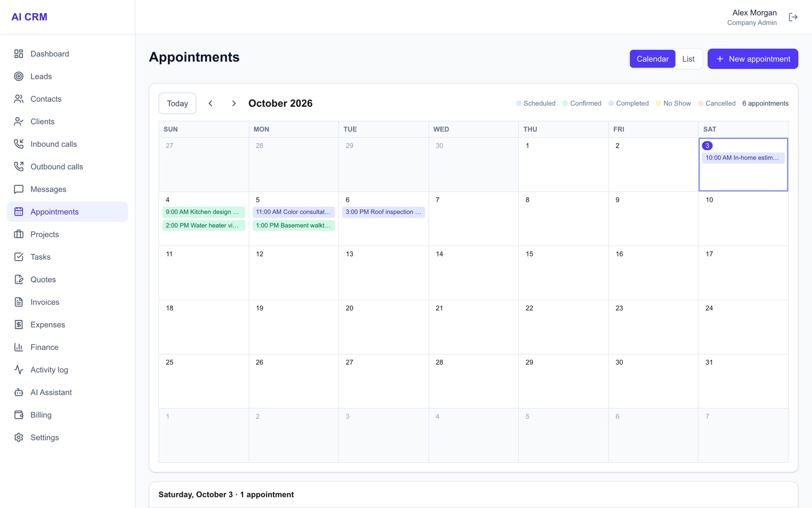Open the 11:00 AM Color consultation appointment
Image resolution: width=812 pixels, height=508 pixels.
[x=294, y=212]
